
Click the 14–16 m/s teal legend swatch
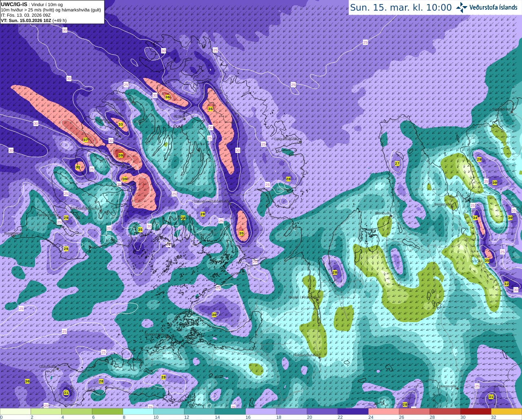coord(230,411)
